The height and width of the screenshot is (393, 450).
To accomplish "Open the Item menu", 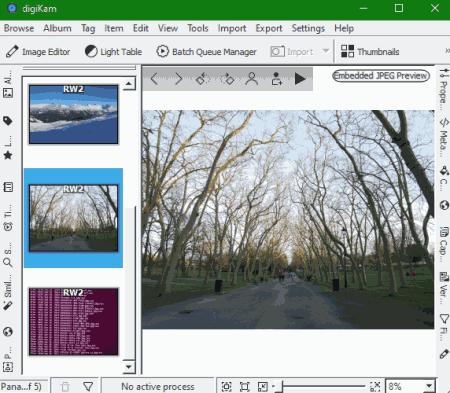I will tap(114, 28).
